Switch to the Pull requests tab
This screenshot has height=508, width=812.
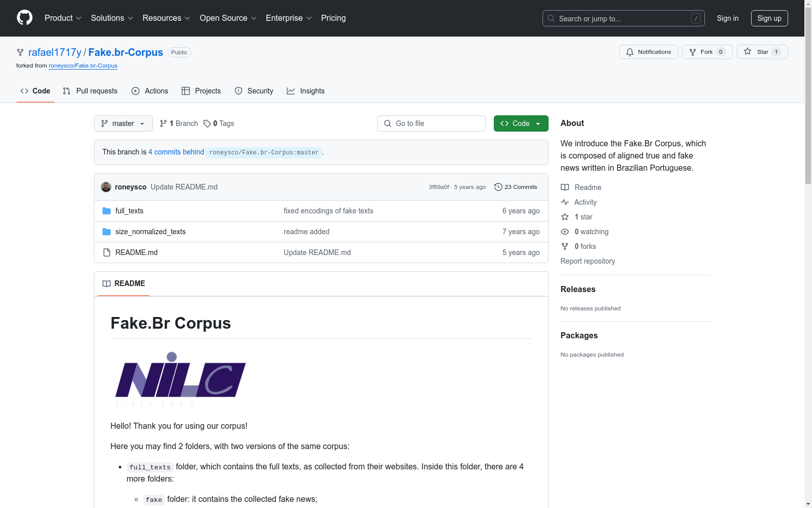coord(90,91)
